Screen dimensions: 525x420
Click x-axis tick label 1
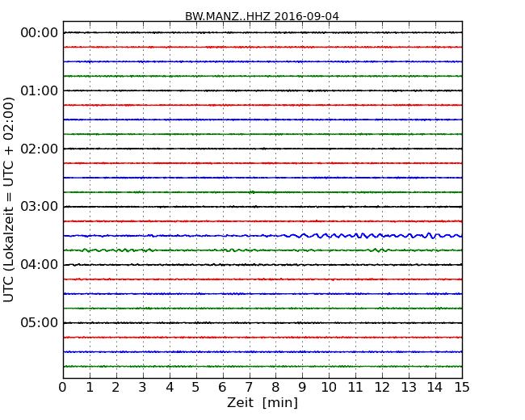pos(90,388)
